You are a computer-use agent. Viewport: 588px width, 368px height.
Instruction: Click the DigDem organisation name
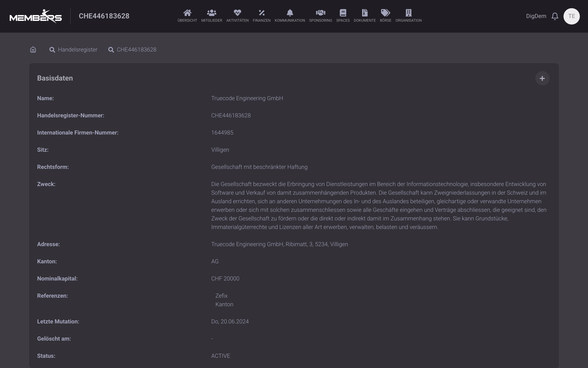click(x=536, y=16)
